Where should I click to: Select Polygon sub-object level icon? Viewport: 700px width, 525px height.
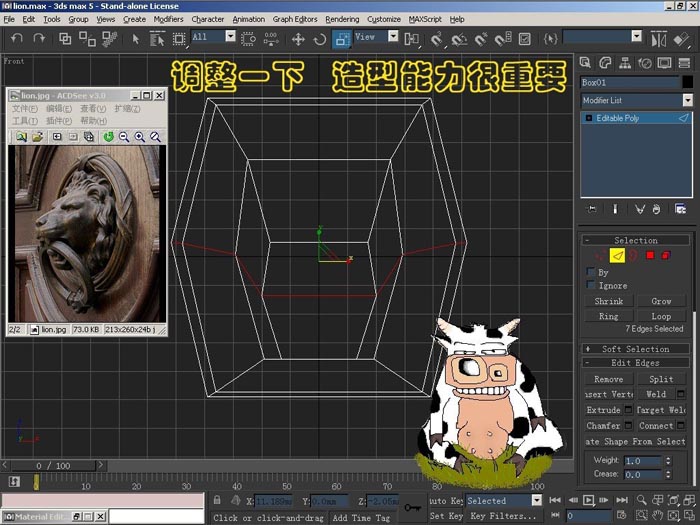pos(650,255)
